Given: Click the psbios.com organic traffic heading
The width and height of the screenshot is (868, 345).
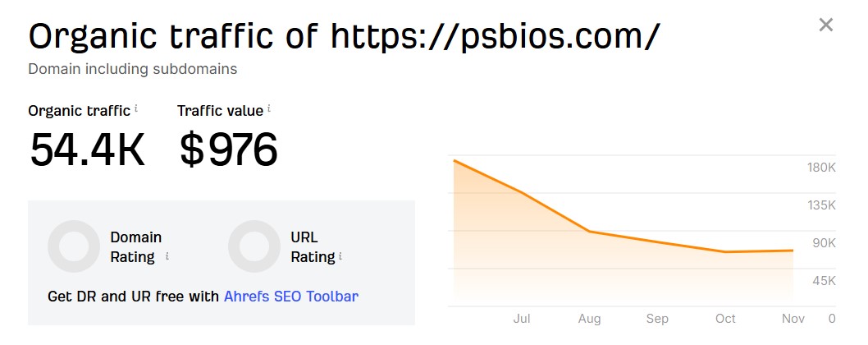Looking at the screenshot, I should (344, 35).
